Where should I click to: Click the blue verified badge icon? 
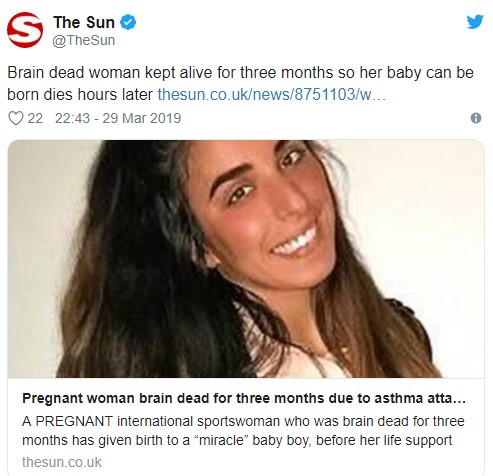click(128, 22)
